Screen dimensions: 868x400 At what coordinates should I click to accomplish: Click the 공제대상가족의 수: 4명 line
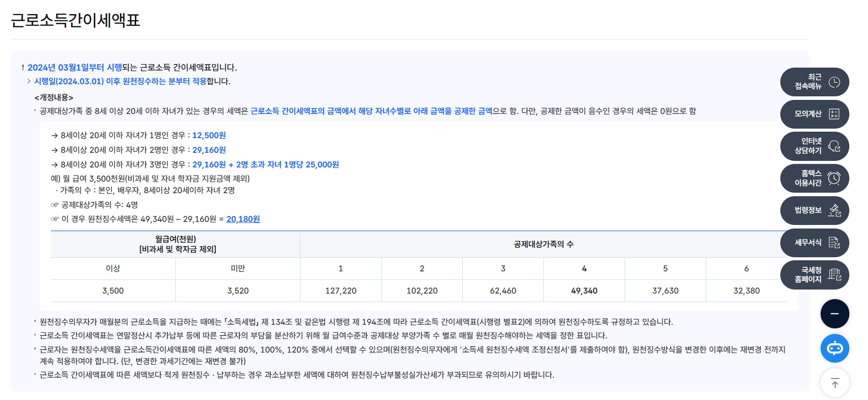coord(94,205)
